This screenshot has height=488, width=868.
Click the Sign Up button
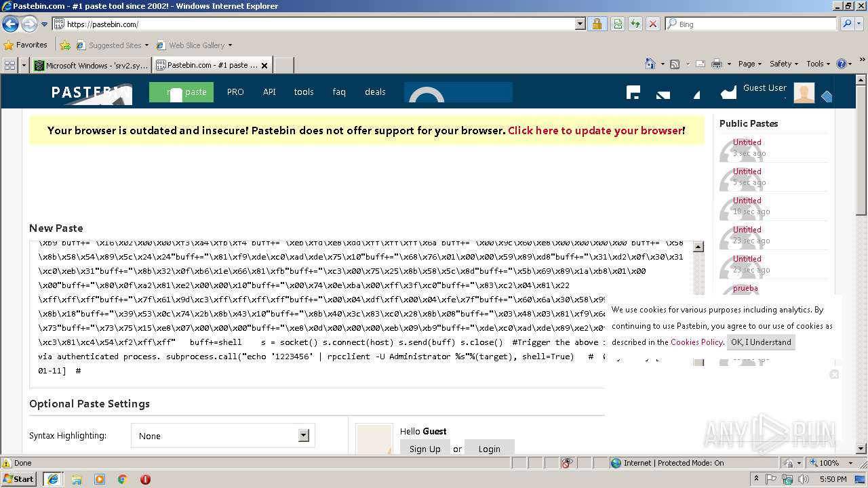[x=425, y=449]
